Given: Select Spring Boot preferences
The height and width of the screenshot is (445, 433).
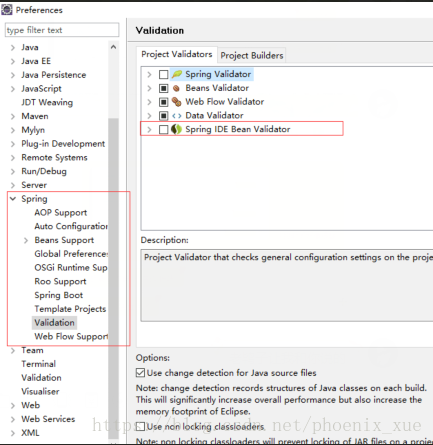Looking at the screenshot, I should 59,295.
